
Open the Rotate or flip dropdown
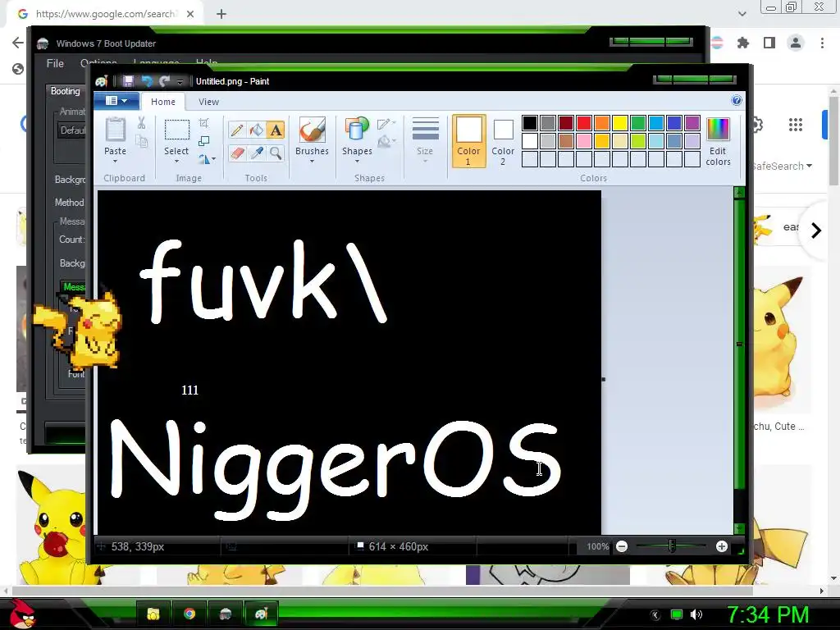tap(207, 159)
